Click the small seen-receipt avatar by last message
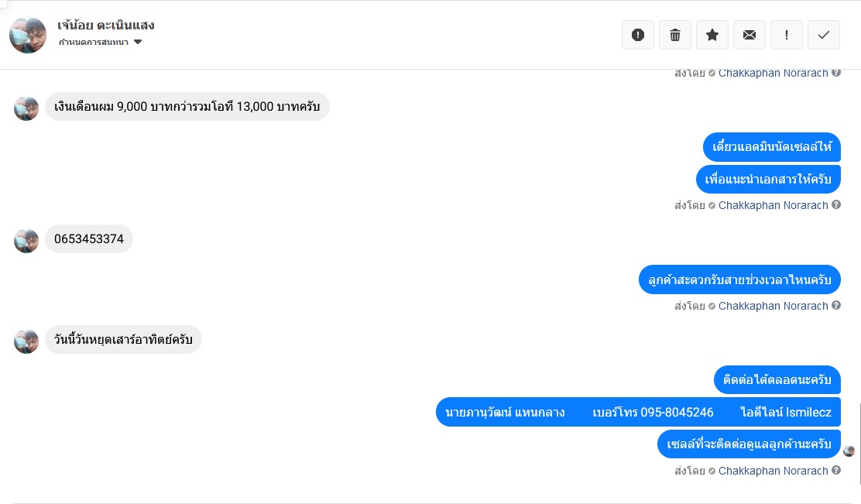Image resolution: width=861 pixels, height=504 pixels. click(x=849, y=451)
